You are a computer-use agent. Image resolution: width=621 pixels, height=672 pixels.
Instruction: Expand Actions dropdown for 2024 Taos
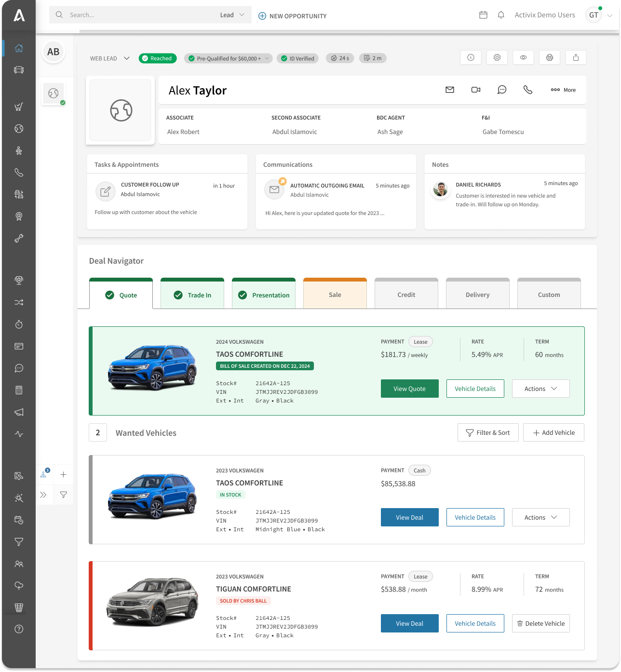point(540,389)
